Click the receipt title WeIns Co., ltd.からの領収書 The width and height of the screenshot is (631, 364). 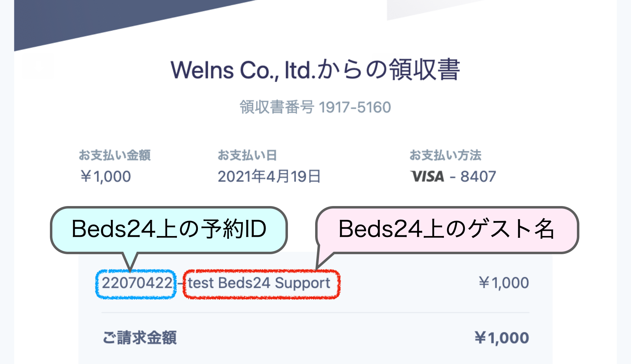tap(315, 70)
